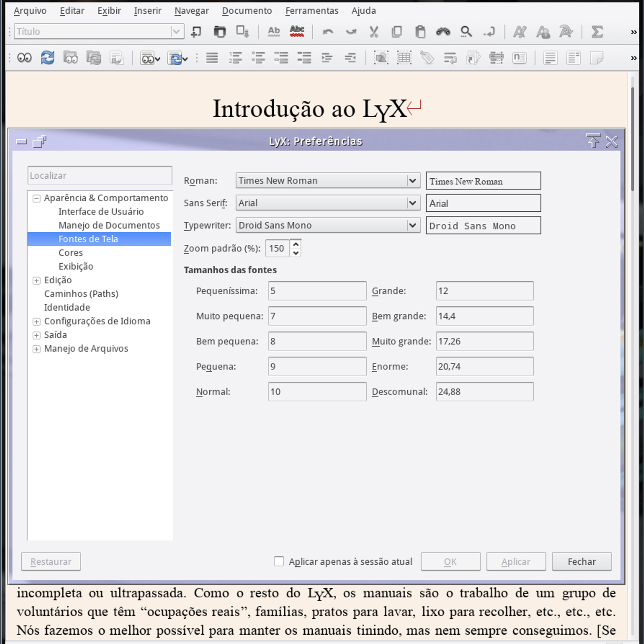
Task: Open the Roman font dropdown
Action: pyautogui.click(x=412, y=181)
